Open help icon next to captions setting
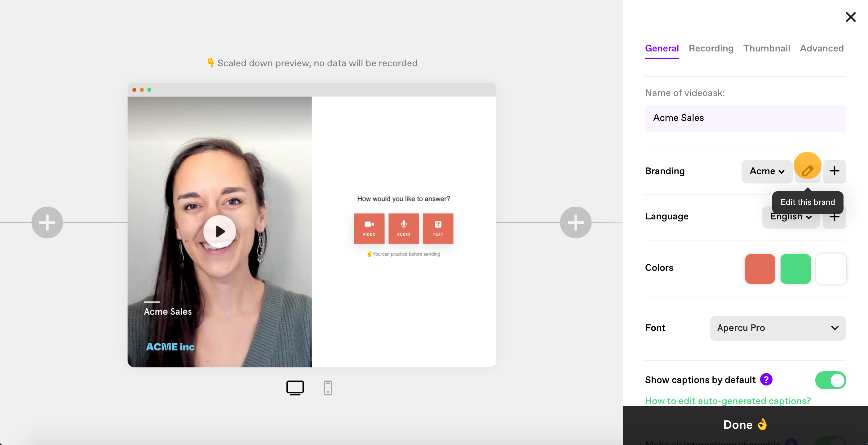868x445 pixels. click(766, 380)
